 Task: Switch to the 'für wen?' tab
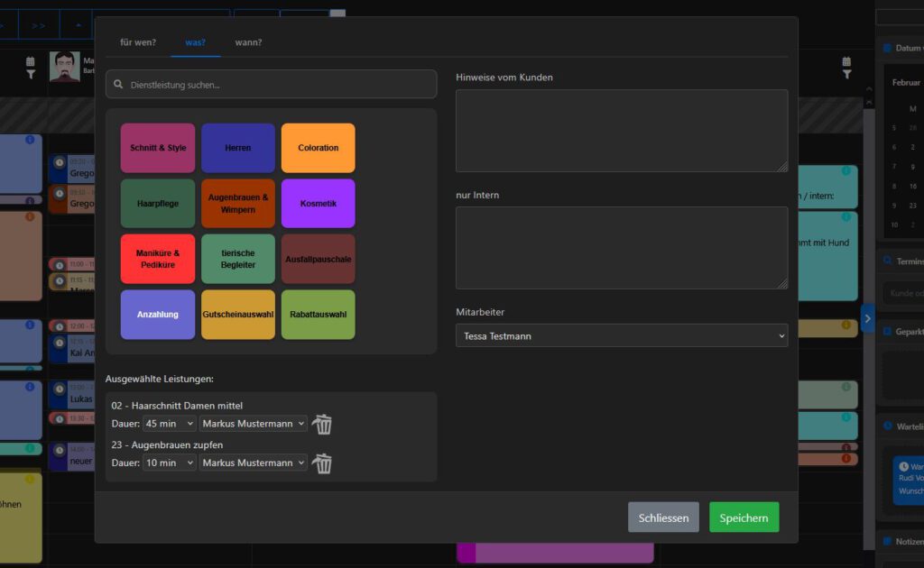138,42
